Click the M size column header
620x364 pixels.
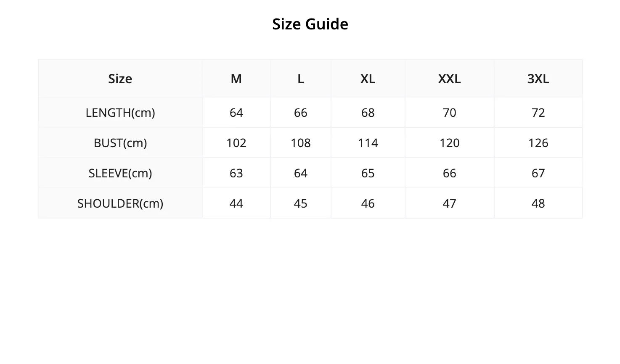pyautogui.click(x=236, y=79)
